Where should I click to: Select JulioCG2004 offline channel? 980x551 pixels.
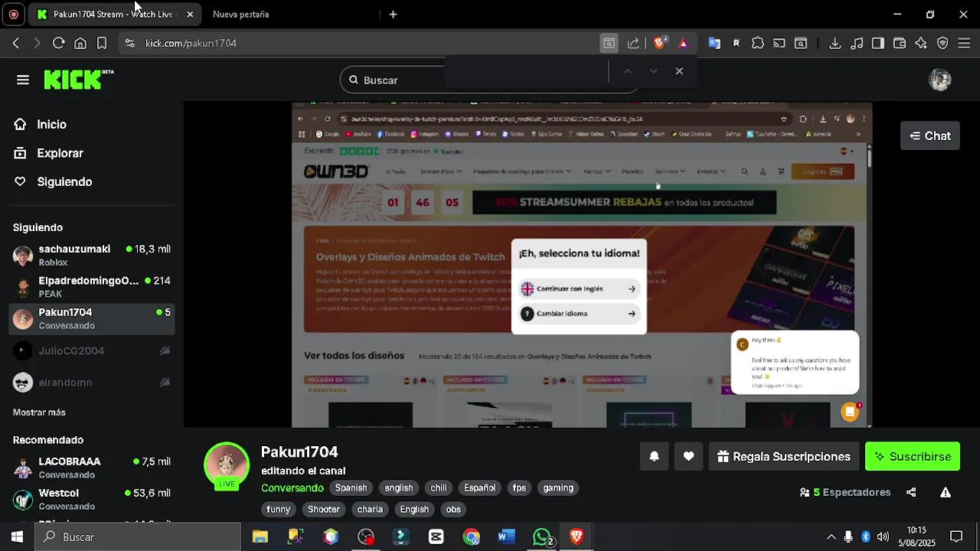coord(92,350)
